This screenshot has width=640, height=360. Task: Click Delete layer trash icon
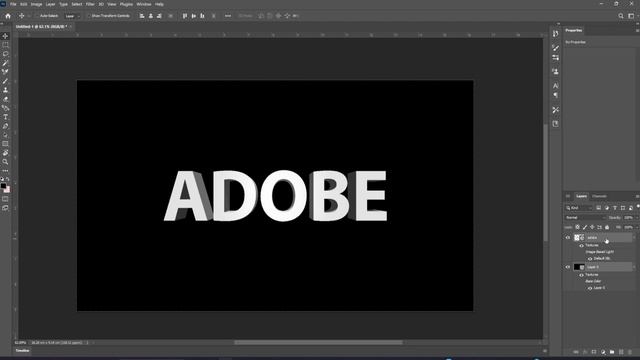(x=630, y=352)
